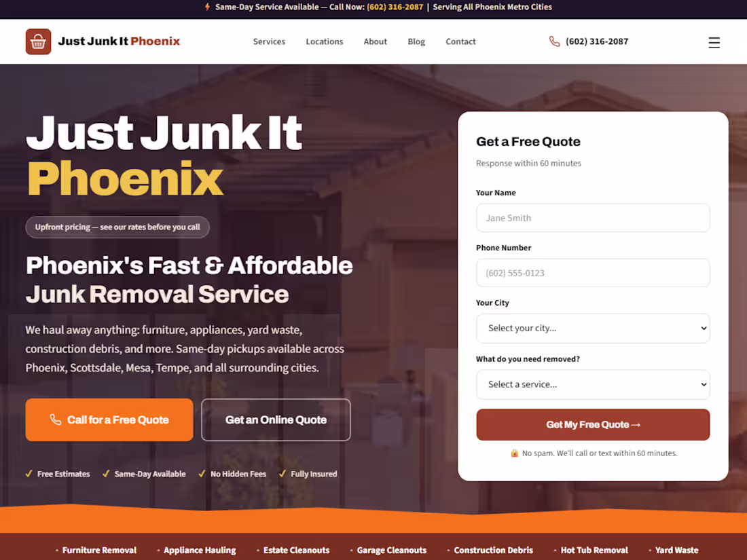The width and height of the screenshot is (747, 560).
Task: Open Hot Tub Removal service link
Action: pyautogui.click(x=594, y=550)
